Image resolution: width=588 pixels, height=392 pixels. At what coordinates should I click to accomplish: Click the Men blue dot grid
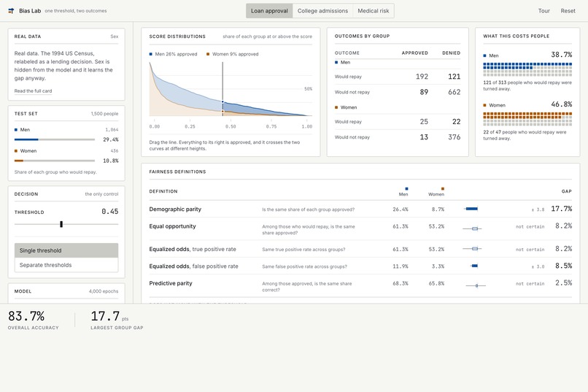tap(527, 69)
